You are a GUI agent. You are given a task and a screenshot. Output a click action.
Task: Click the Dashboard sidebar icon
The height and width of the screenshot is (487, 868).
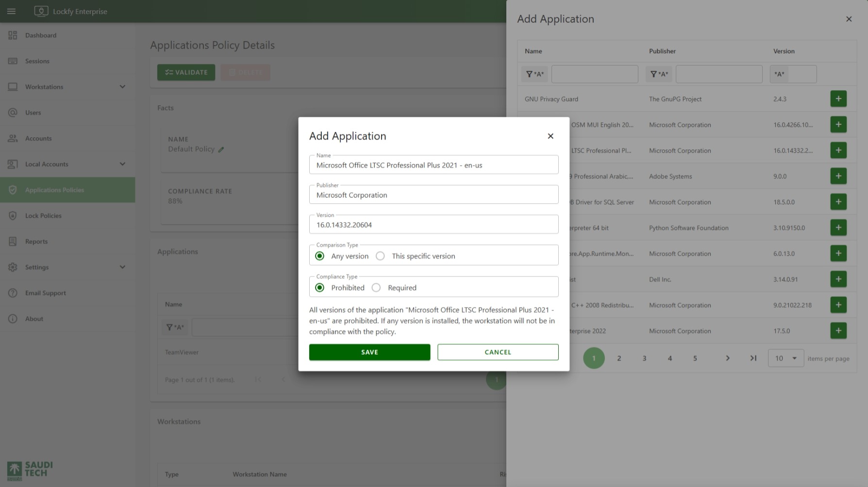tap(13, 35)
